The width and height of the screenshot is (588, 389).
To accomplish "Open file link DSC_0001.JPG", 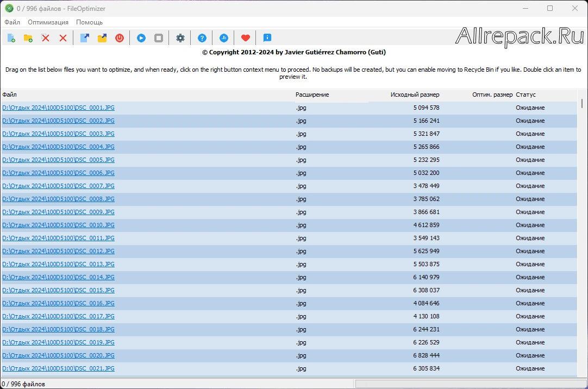I will [x=59, y=108].
